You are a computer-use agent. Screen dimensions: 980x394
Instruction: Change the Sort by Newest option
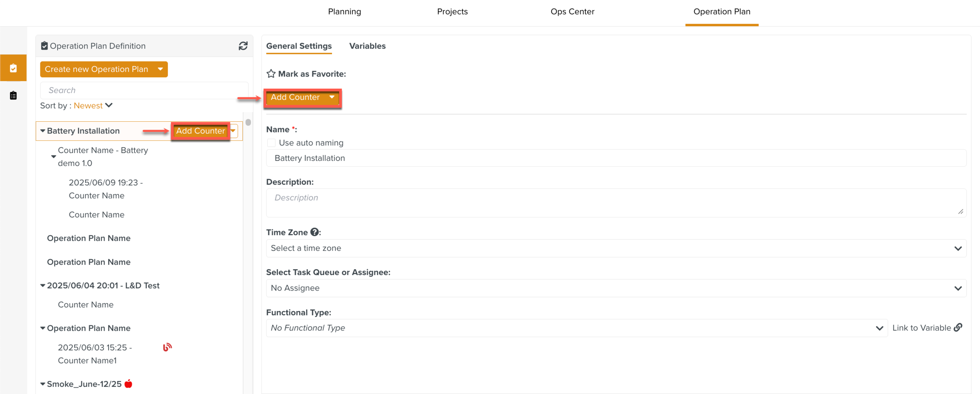[93, 106]
